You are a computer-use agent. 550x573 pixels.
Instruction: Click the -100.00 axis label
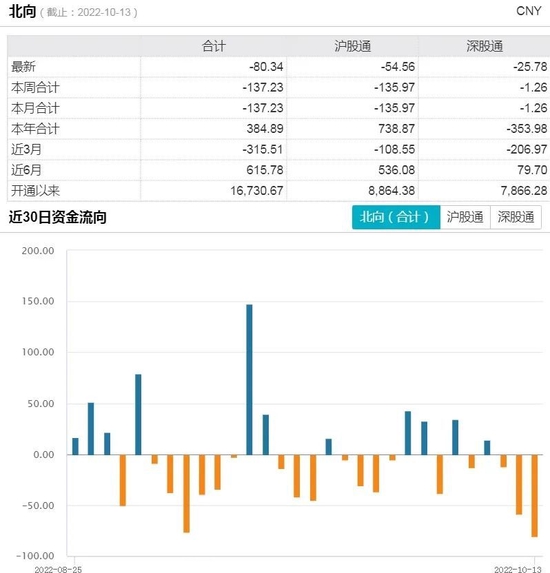click(35, 556)
